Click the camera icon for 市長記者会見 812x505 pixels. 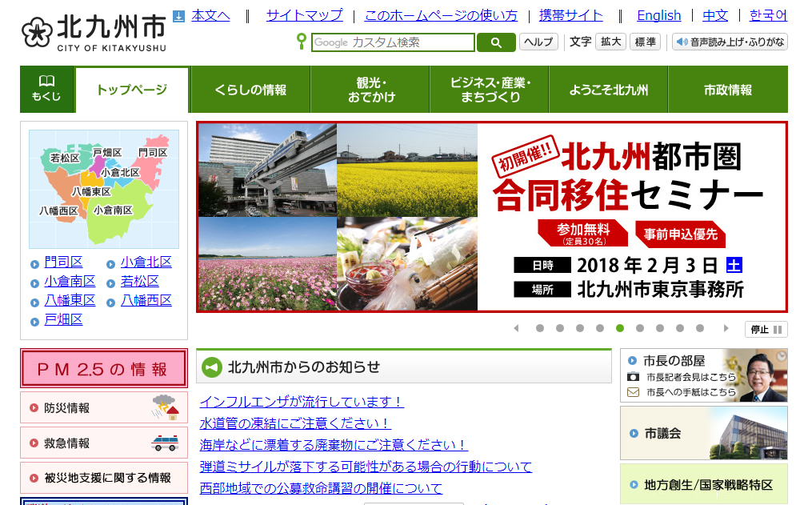633,377
